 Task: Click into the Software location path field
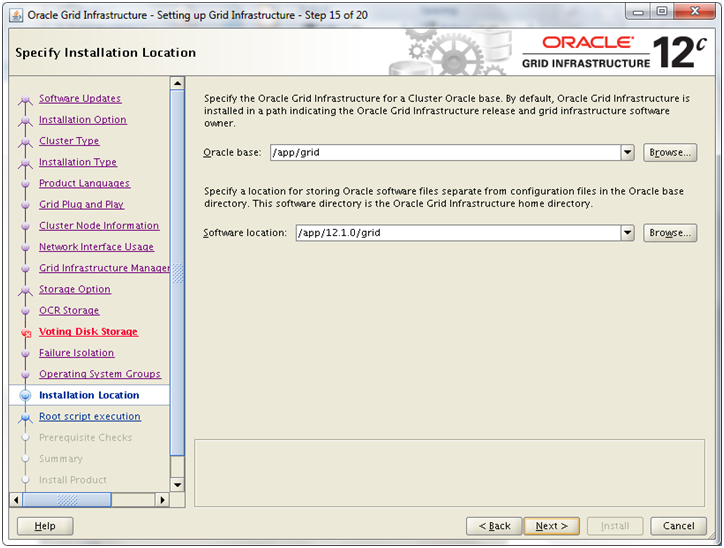pyautogui.click(x=459, y=233)
